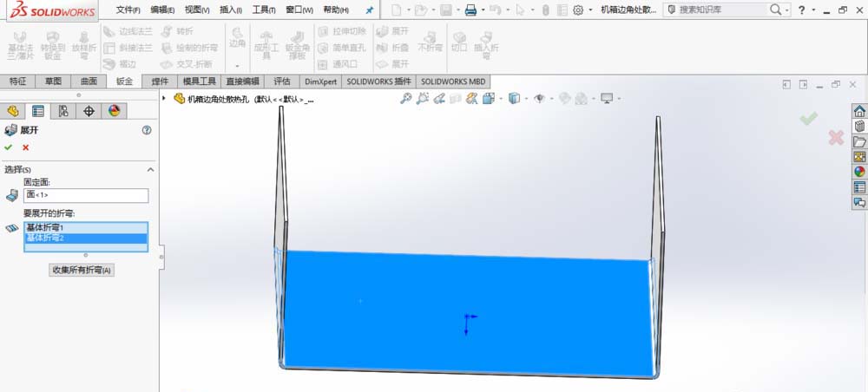Open the 视图(V) menu
Image resolution: width=868 pixels, height=392 pixels.
(197, 10)
